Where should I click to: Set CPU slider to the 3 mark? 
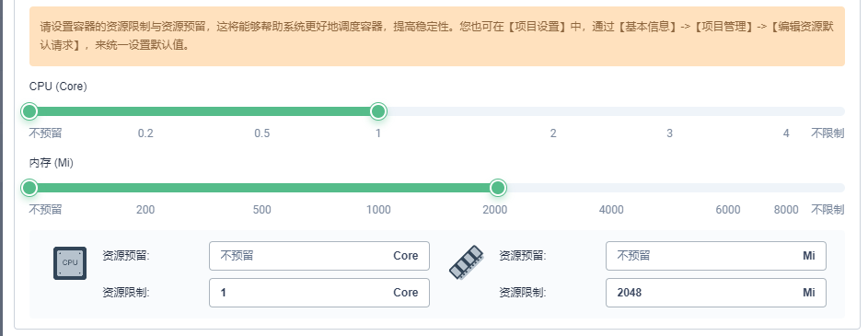pos(670,111)
